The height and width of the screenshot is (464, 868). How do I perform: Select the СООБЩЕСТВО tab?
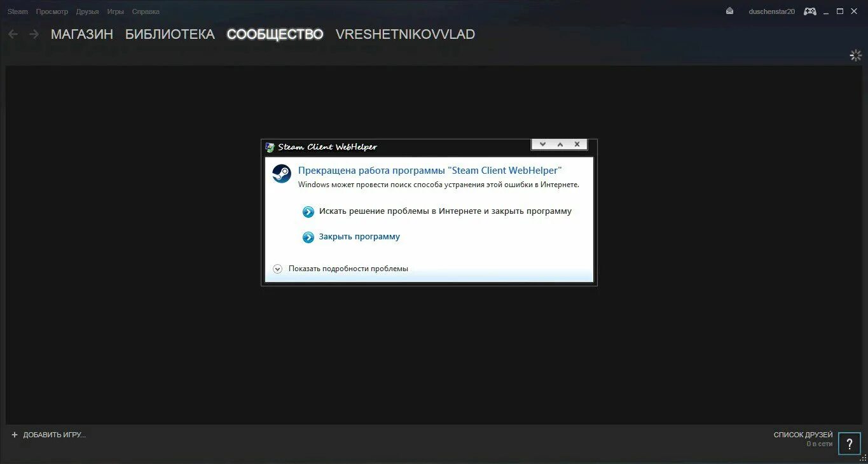(275, 34)
